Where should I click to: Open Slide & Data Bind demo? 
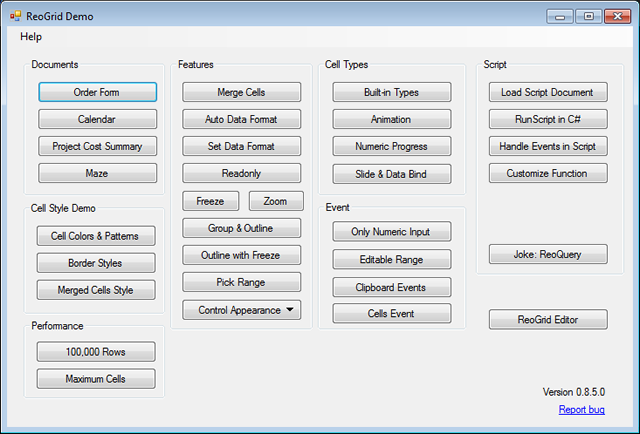(x=392, y=174)
